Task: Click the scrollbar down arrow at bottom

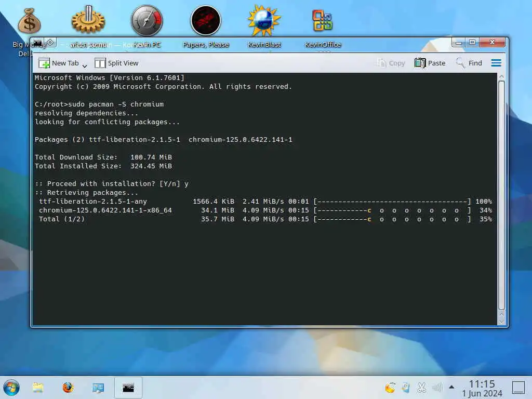Action: point(501,322)
